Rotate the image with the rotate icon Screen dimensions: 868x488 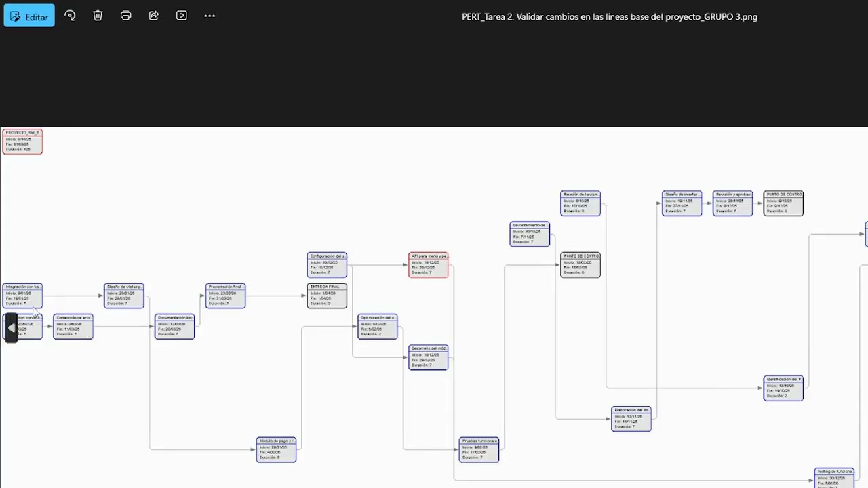[70, 16]
